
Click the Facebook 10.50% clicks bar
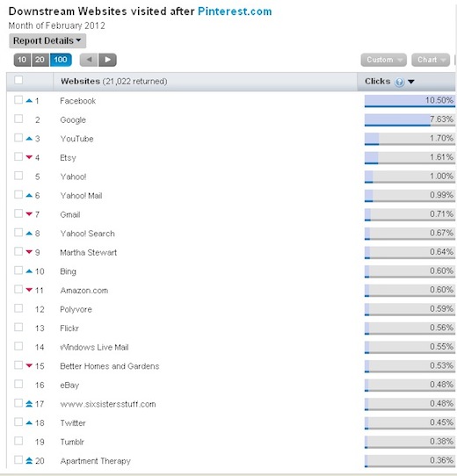[410, 101]
